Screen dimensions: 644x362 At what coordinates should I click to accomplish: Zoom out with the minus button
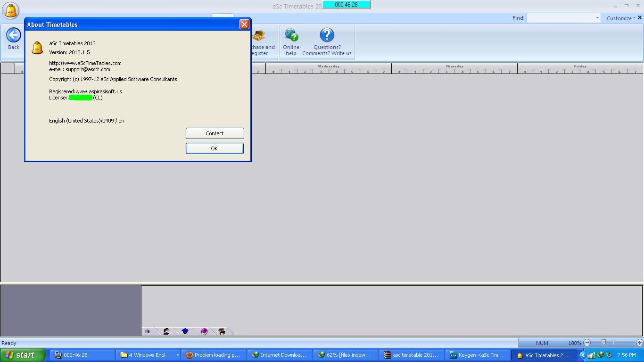point(587,343)
